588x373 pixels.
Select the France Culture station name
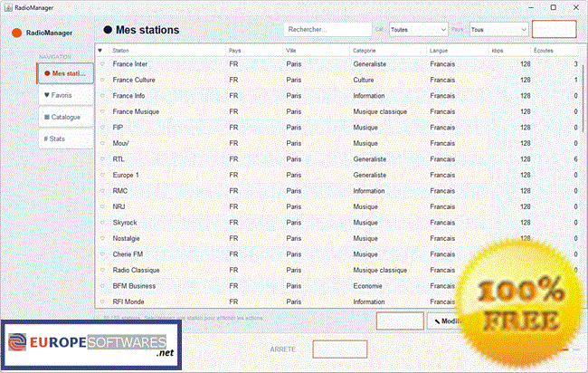click(134, 80)
